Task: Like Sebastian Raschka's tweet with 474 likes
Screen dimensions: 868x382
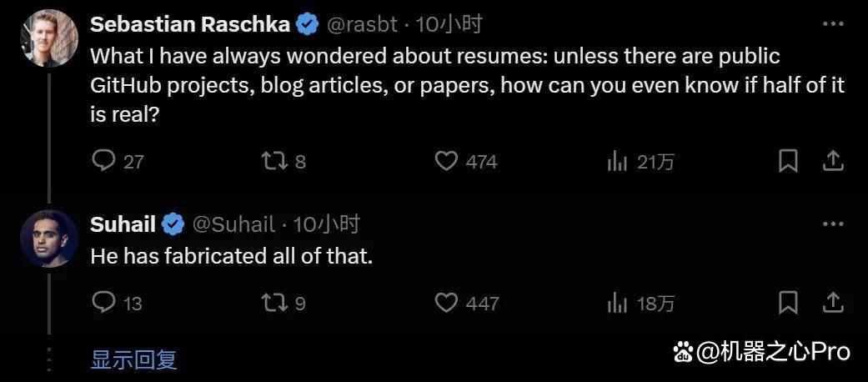Action: pos(446,162)
